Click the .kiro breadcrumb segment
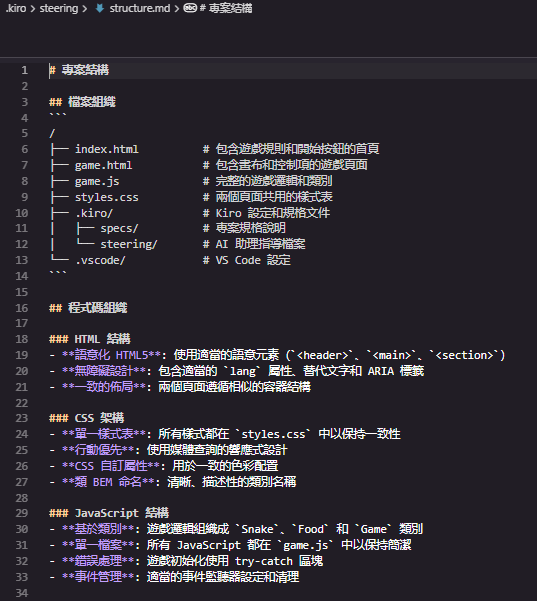 (16, 8)
